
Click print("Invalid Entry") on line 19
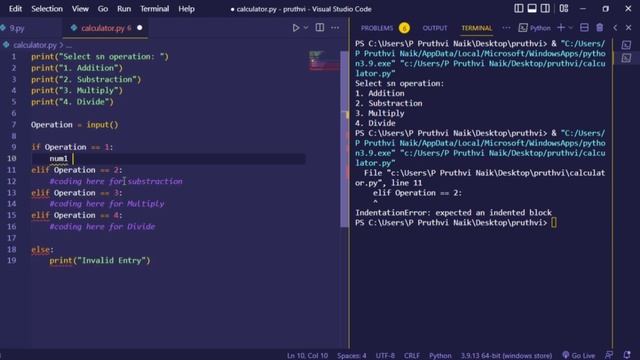100,260
